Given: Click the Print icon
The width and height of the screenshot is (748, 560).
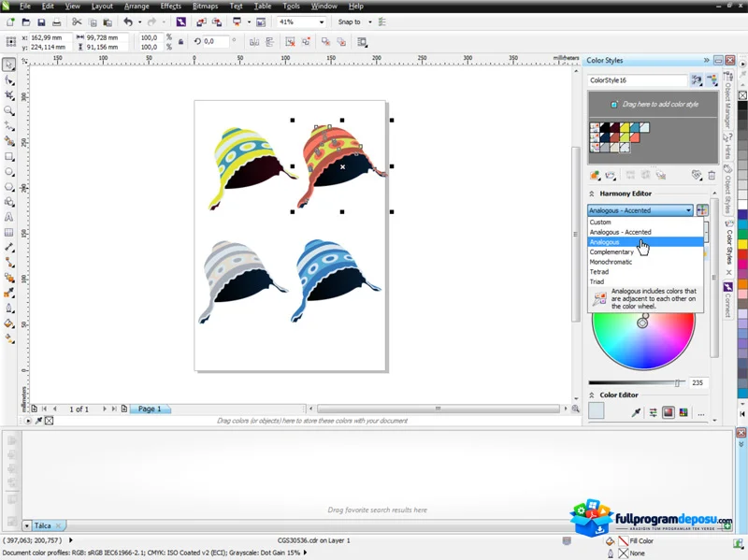Looking at the screenshot, I should tap(56, 22).
